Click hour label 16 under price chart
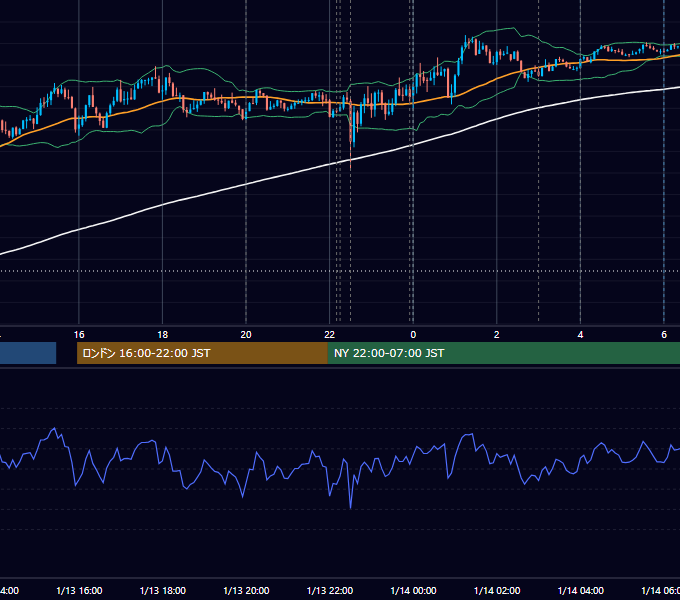Image resolution: width=680 pixels, height=600 pixels. (79, 335)
